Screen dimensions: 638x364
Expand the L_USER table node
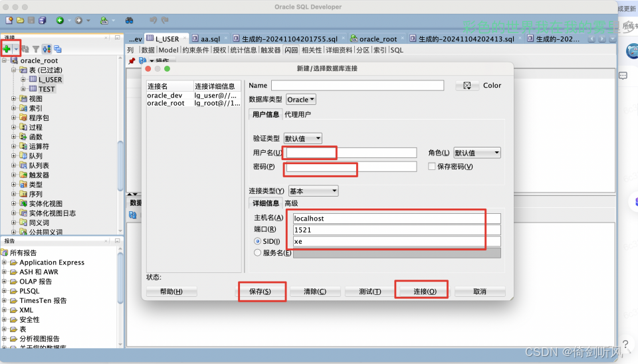[23, 79]
